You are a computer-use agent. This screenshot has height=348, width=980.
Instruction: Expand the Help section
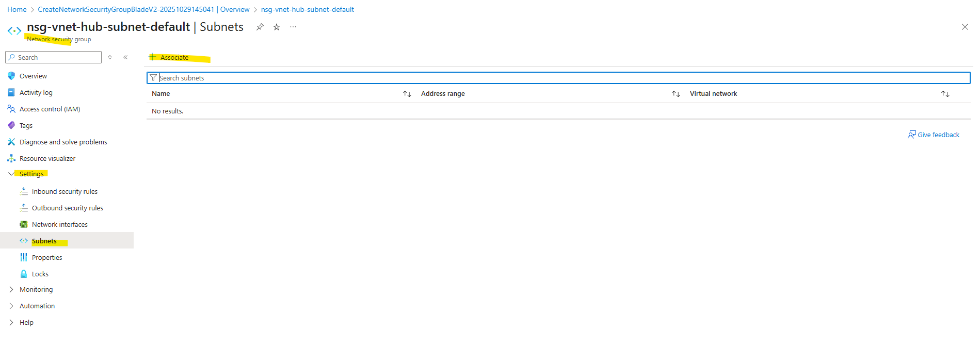coord(11,322)
